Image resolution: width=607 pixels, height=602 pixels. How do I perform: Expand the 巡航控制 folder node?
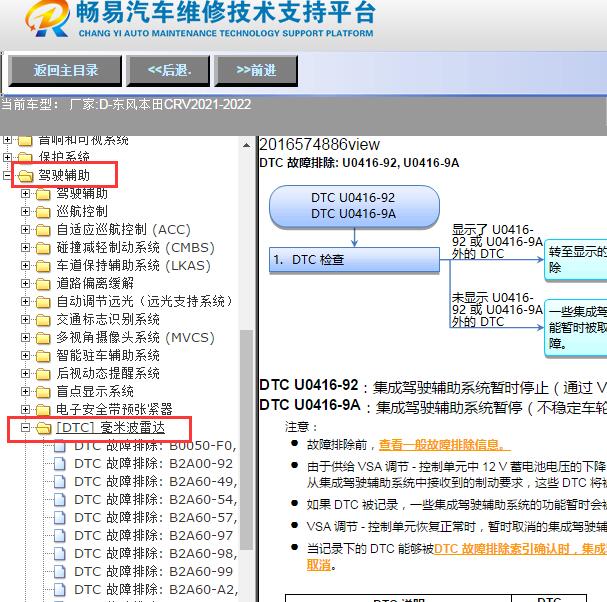pos(26,212)
